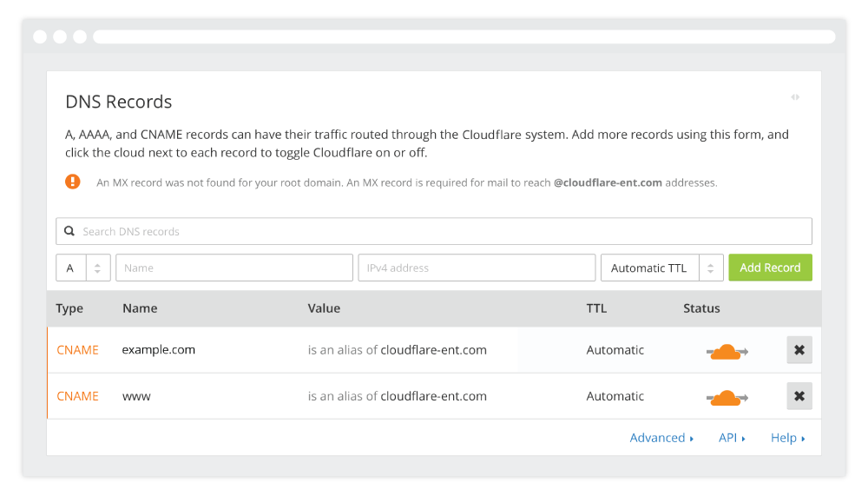This screenshot has width=868, height=496.
Task: Click the browser address bar
Action: point(464,36)
